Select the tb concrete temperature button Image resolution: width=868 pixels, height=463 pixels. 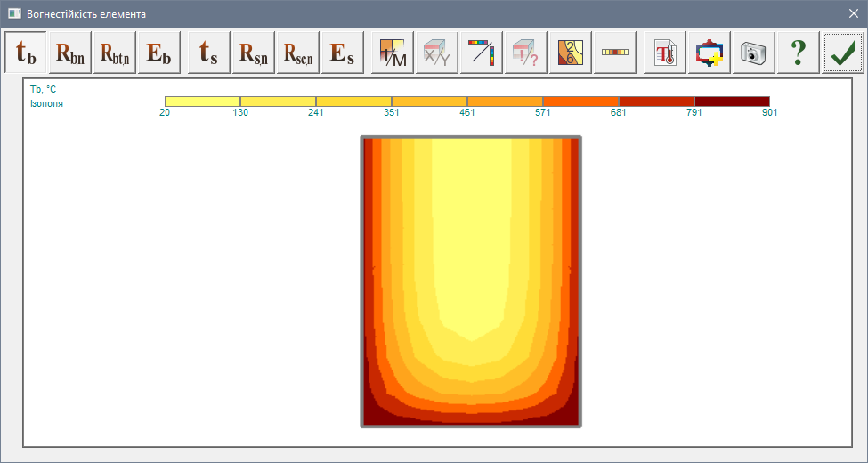27,53
